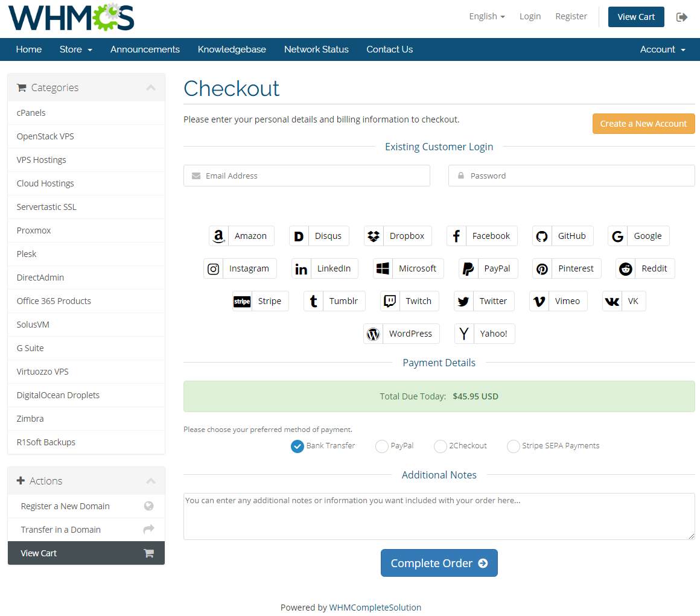Viewport: 700px width, 616px height.
Task: Open Announcements page
Action: 145,49
